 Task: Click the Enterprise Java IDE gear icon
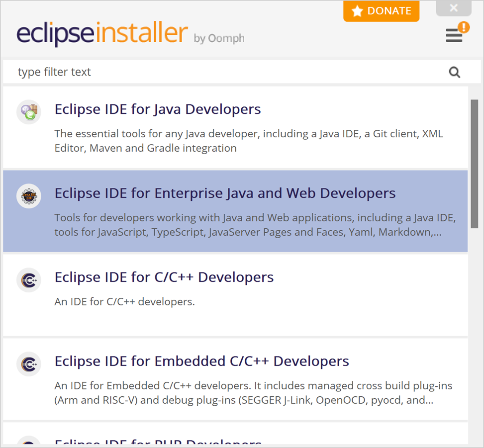coord(29,196)
